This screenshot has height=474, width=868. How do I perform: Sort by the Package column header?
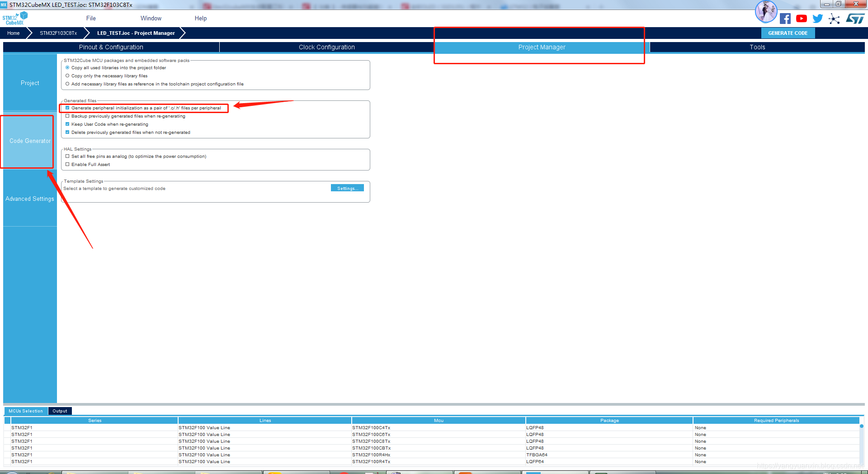(x=609, y=421)
